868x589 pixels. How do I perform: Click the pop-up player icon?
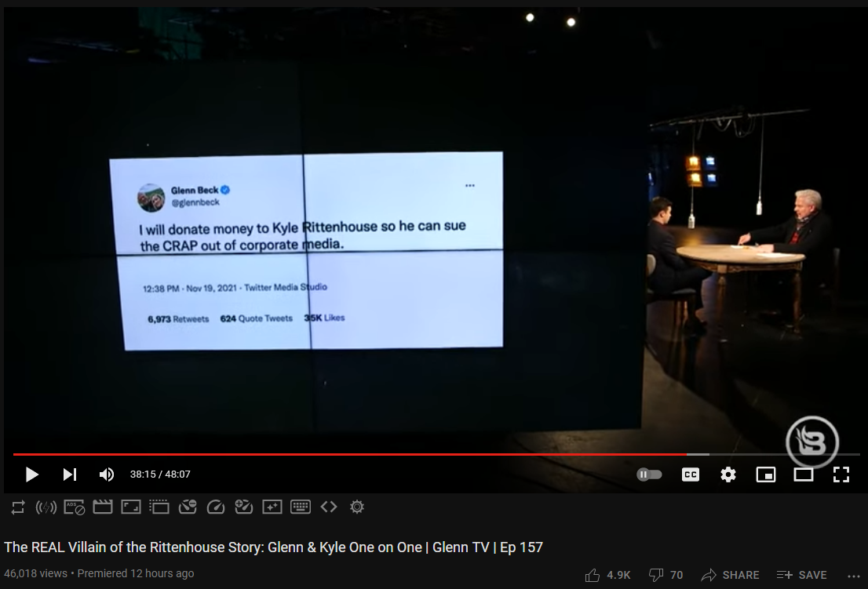pos(159,507)
